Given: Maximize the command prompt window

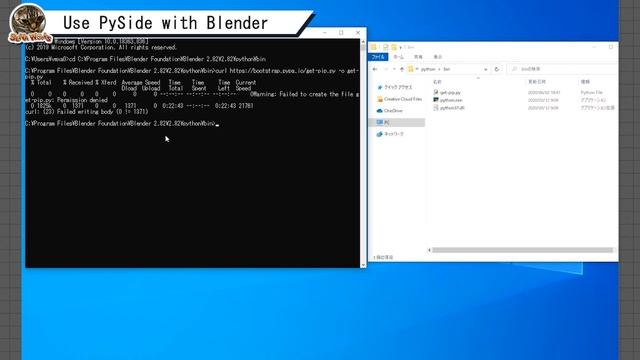Looking at the screenshot, I should point(341,33).
